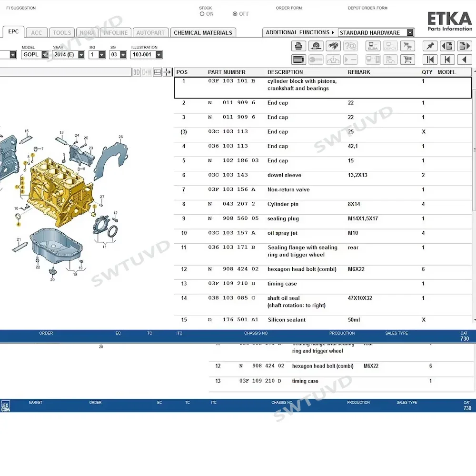Click the DESCRIPTION column header
This screenshot has width=476, height=476.
pyautogui.click(x=285, y=72)
